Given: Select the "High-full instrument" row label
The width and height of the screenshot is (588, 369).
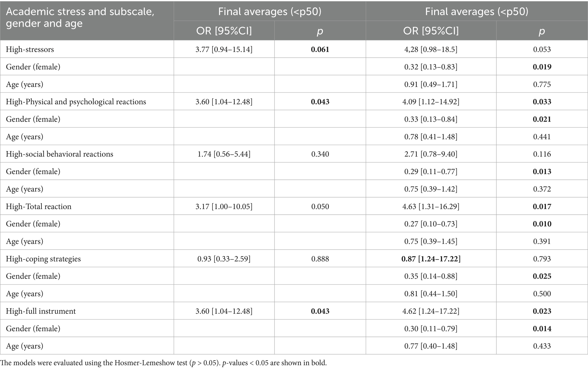Looking at the screenshot, I should point(41,311).
